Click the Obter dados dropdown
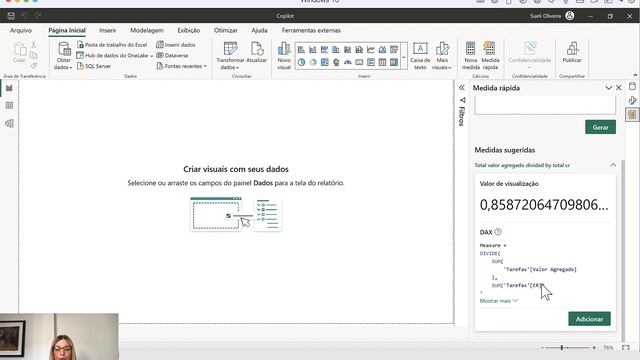This screenshot has height=360, width=640. pyautogui.click(x=63, y=55)
